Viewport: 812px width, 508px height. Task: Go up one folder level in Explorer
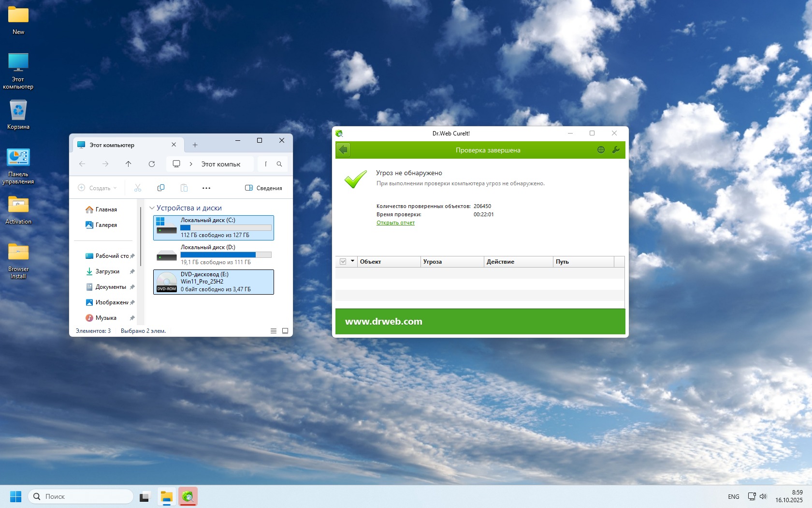pyautogui.click(x=129, y=164)
